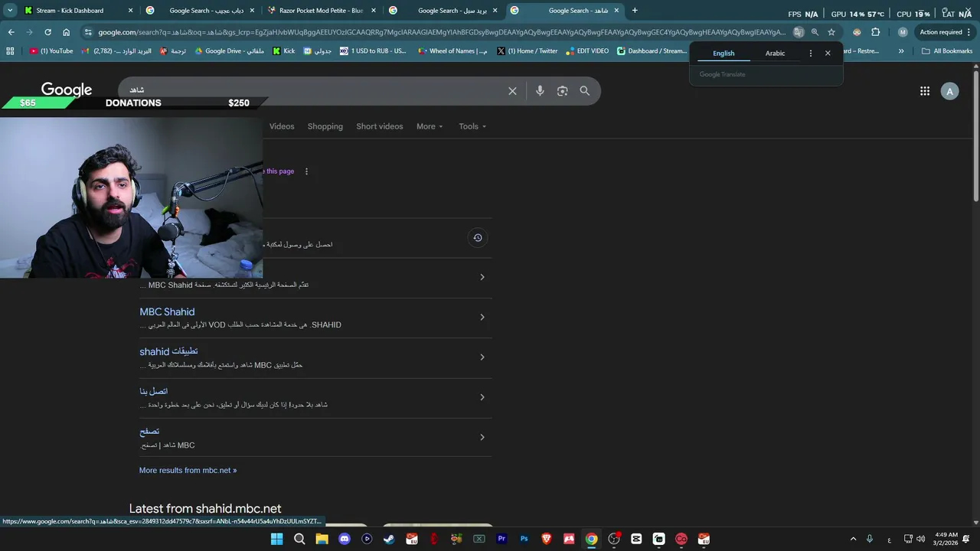Screen dimensions: 980x551
Task: Open Kick bookmark
Action: pyautogui.click(x=283, y=51)
